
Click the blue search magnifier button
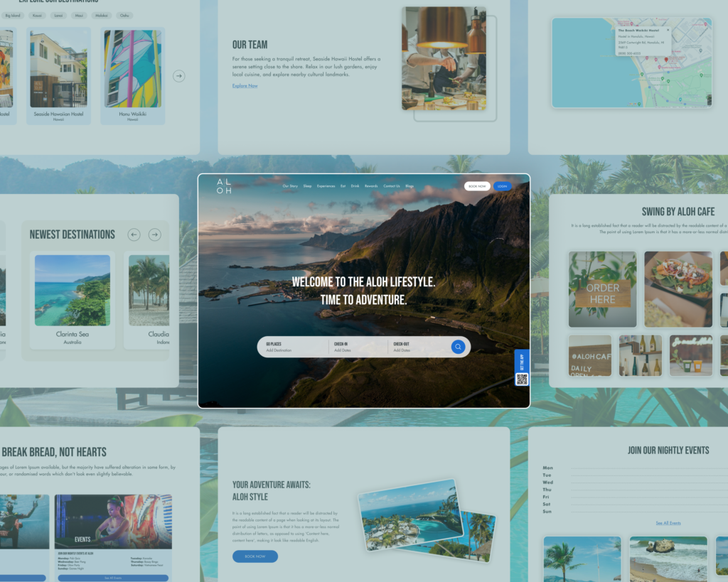[x=459, y=347]
